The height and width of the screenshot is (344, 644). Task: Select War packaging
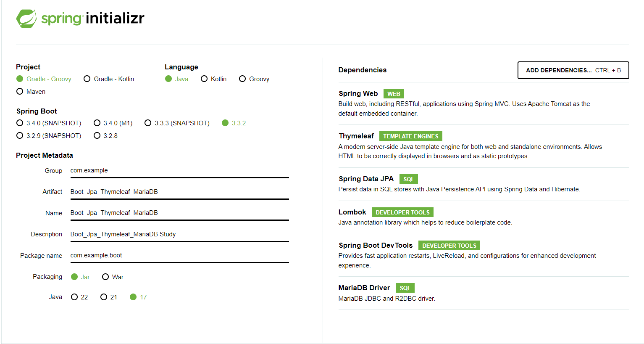[113, 277]
